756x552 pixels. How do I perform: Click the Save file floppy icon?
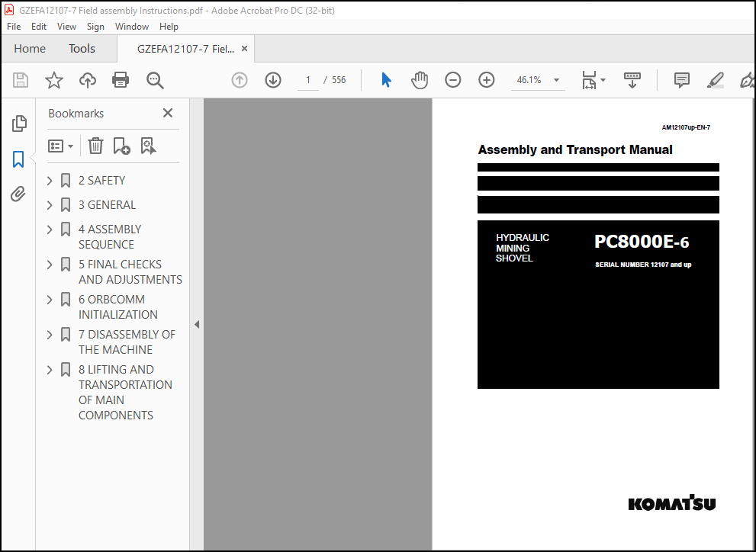point(21,80)
